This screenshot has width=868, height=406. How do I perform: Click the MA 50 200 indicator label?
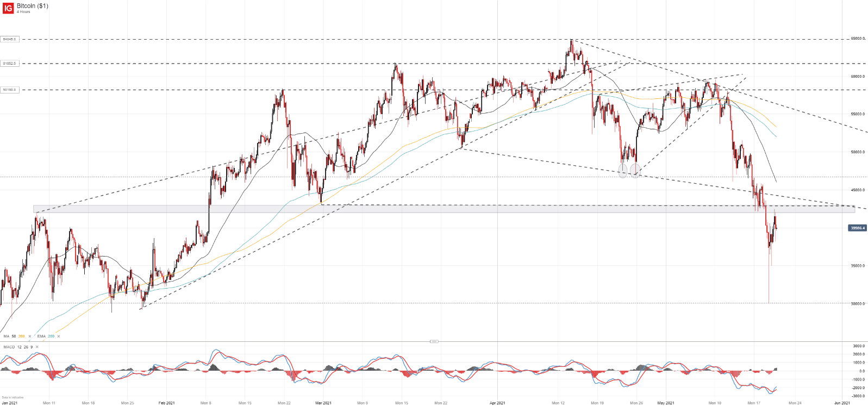click(x=14, y=336)
